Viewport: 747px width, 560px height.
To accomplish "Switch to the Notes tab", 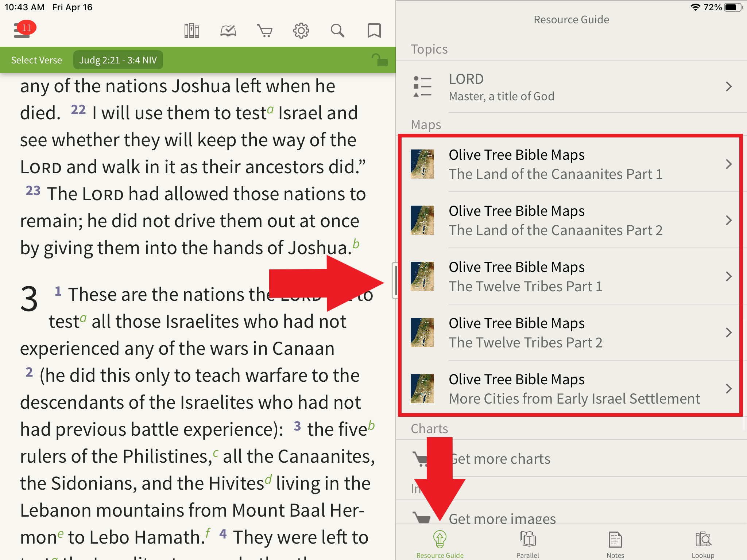I will coord(615,544).
